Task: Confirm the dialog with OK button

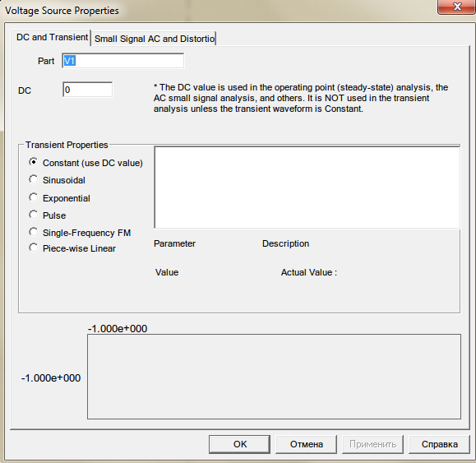Action: click(239, 444)
